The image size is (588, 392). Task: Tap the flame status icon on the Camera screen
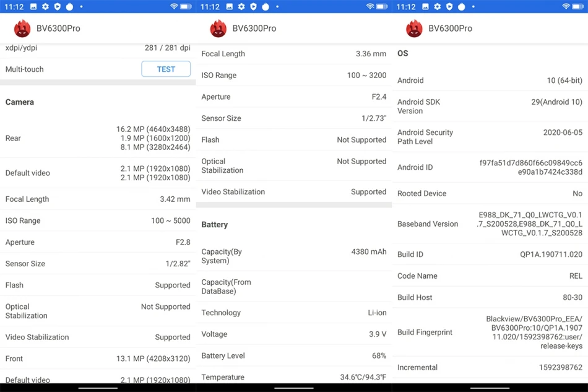tap(69, 6)
